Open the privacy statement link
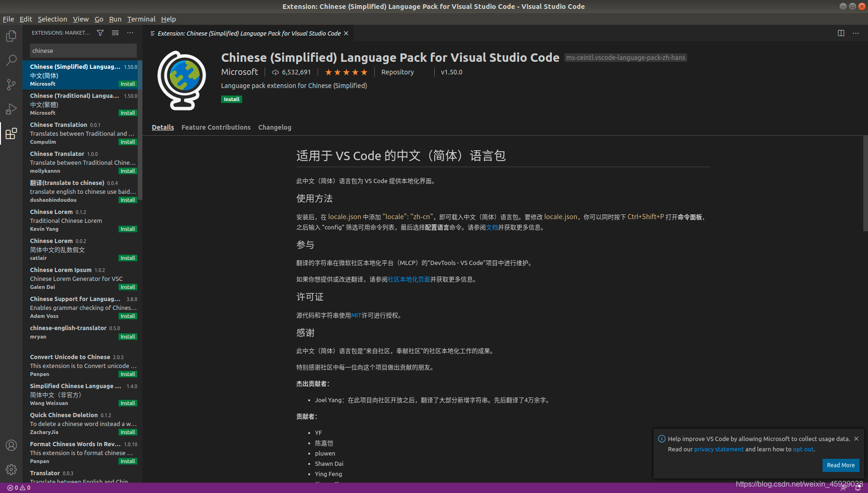This screenshot has height=493, width=868. coord(719,449)
